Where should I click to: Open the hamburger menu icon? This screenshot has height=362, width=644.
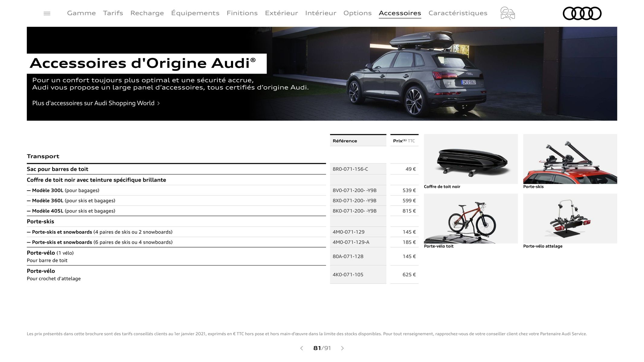(x=47, y=13)
